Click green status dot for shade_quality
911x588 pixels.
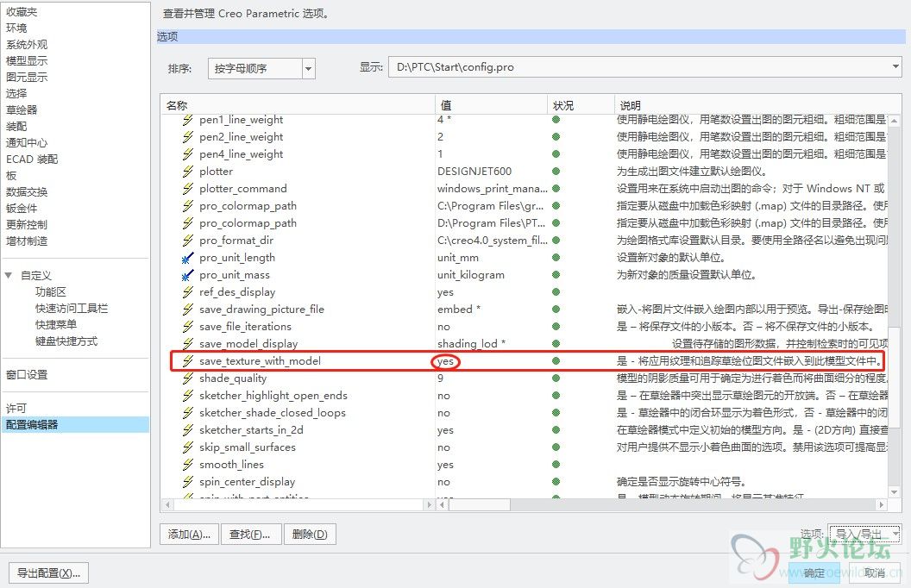pyautogui.click(x=556, y=378)
